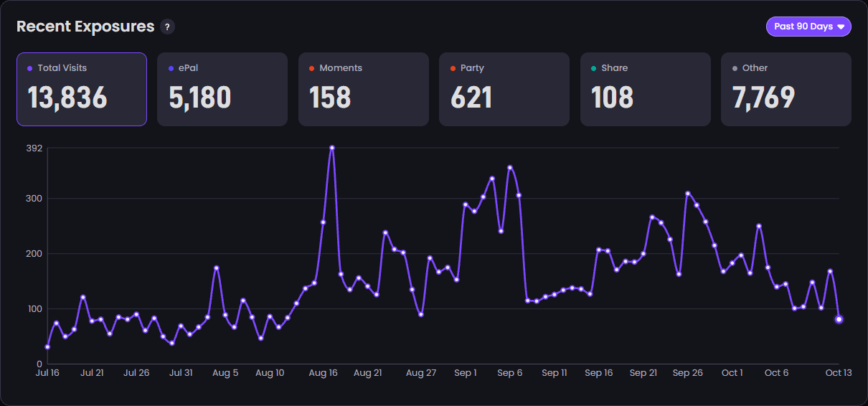The height and width of the screenshot is (406, 868).
Task: Select the Total Visits card
Action: (82, 89)
